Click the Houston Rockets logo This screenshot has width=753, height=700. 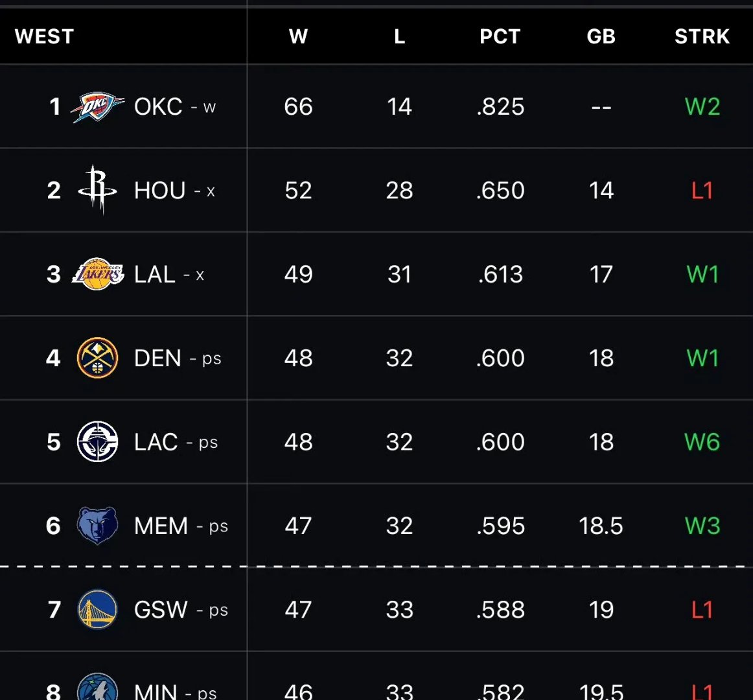click(x=97, y=190)
